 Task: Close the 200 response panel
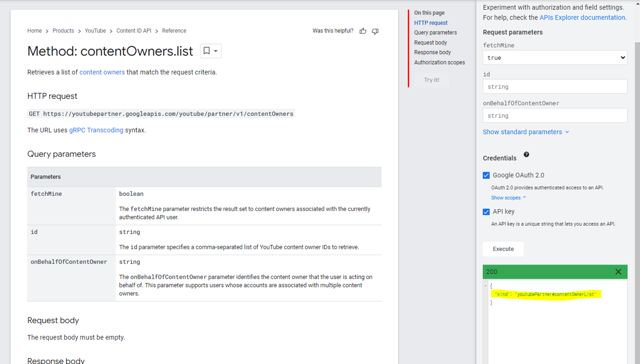coord(618,272)
